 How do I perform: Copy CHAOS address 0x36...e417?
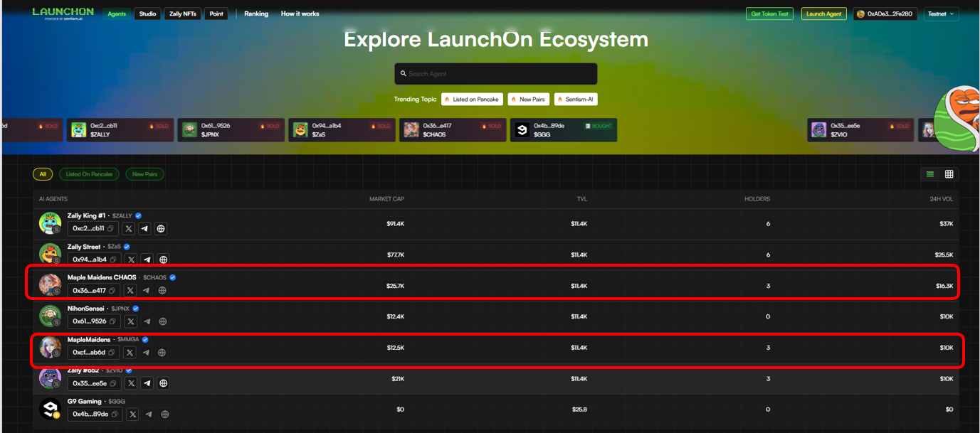112,290
